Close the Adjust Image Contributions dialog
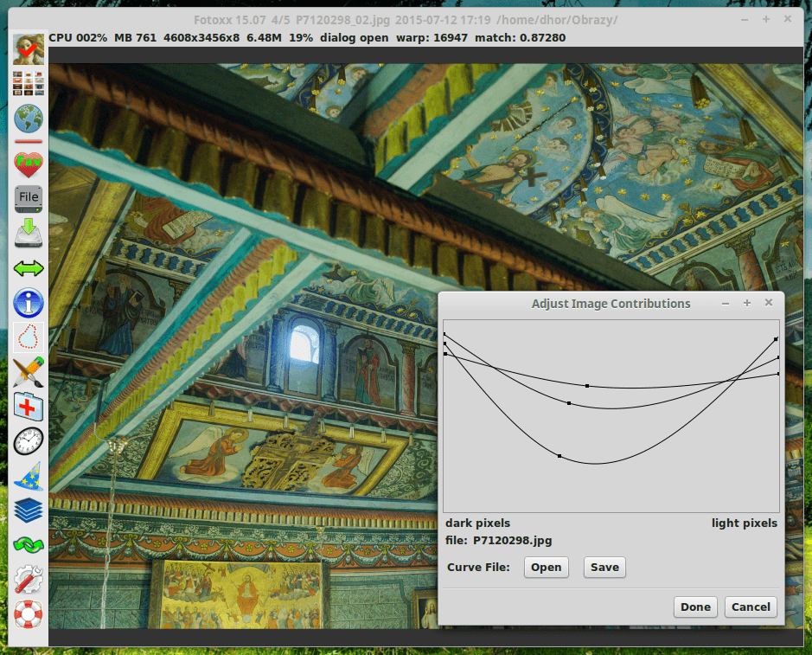 [x=769, y=303]
